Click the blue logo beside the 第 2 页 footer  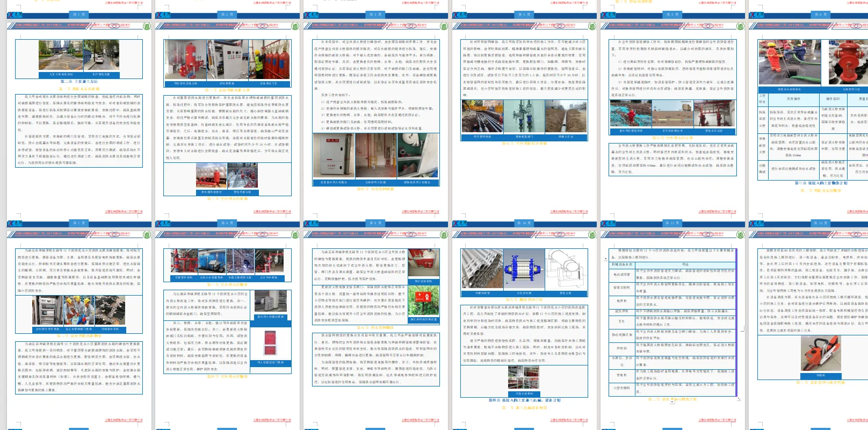click(163, 15)
